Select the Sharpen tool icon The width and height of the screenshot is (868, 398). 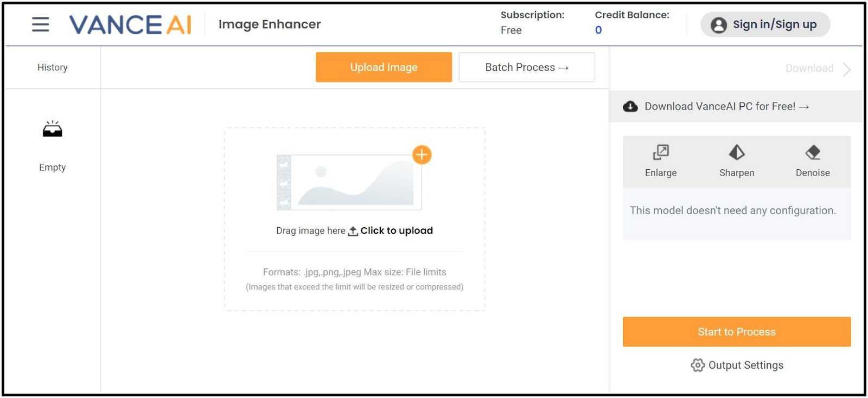(x=737, y=153)
